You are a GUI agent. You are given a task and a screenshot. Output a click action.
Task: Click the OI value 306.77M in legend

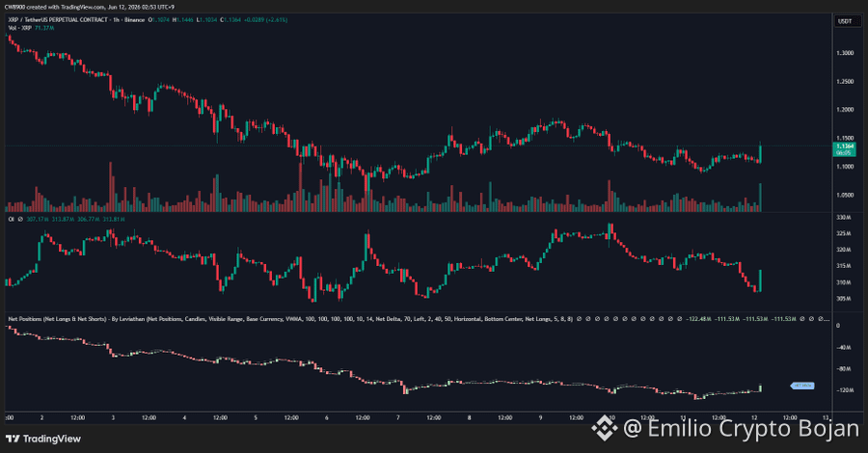click(x=88, y=220)
